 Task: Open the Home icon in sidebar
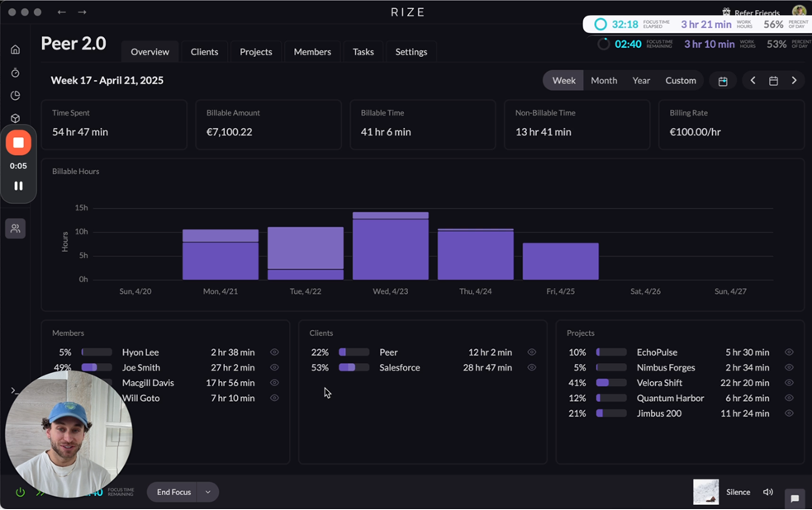click(x=15, y=50)
